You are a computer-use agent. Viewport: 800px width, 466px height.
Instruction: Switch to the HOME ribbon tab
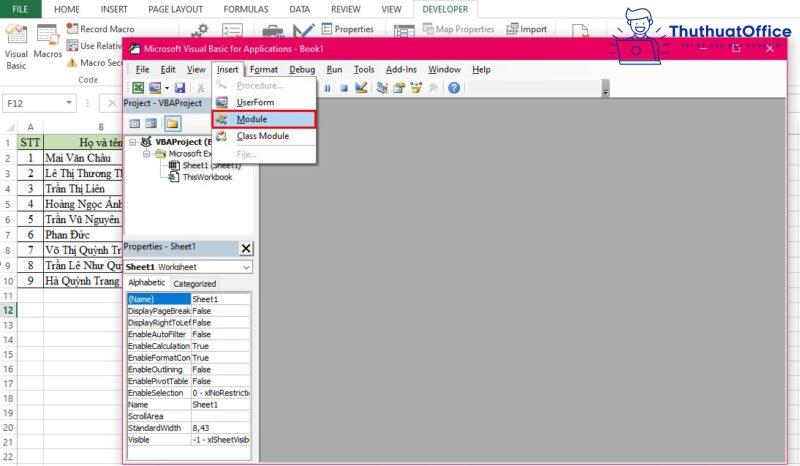click(67, 9)
